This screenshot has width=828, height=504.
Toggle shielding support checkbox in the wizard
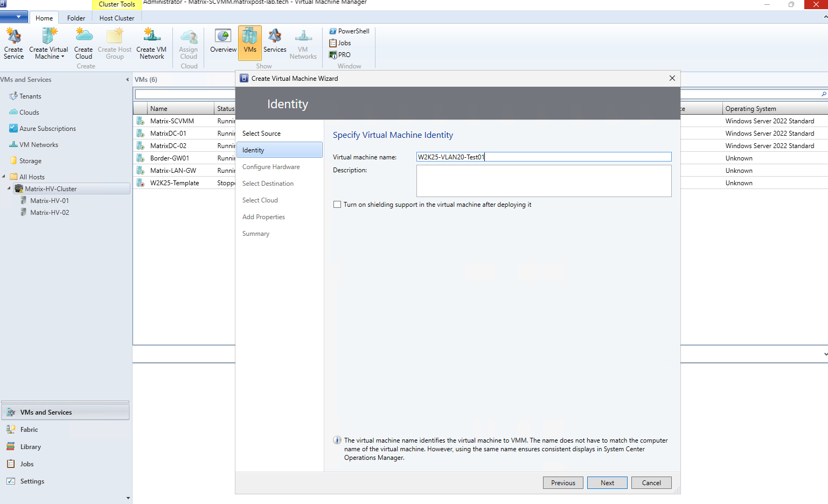point(337,205)
